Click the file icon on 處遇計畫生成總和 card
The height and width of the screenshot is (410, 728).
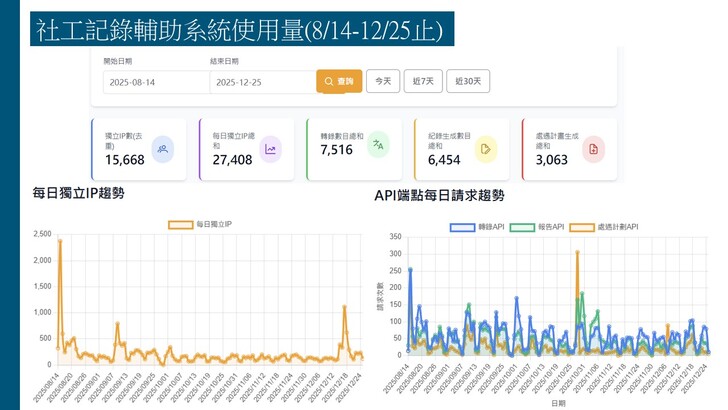[593, 149]
